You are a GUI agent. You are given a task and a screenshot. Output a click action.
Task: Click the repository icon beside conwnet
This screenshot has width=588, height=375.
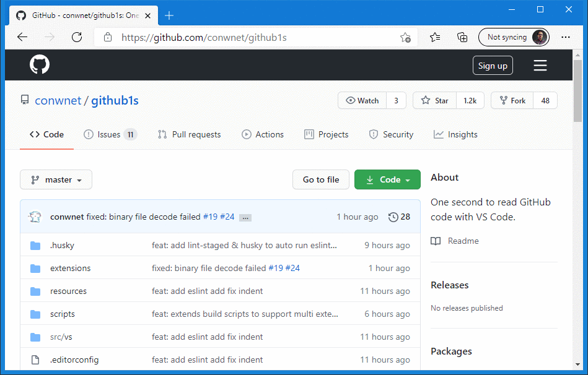(25, 100)
